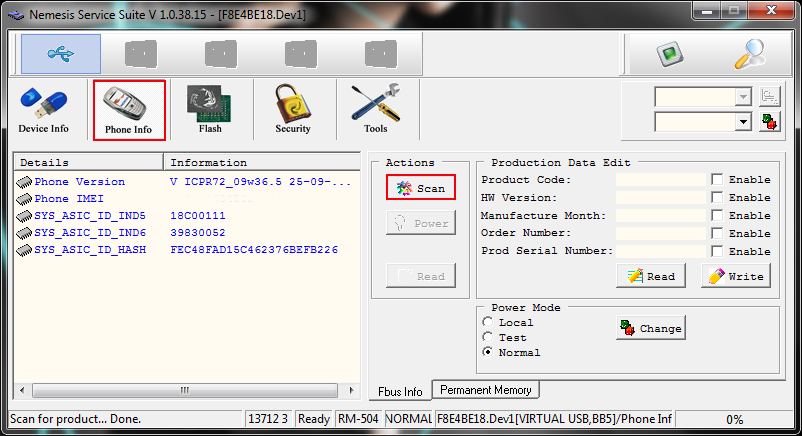Click Change power mode button
The height and width of the screenshot is (436, 802).
point(651,328)
